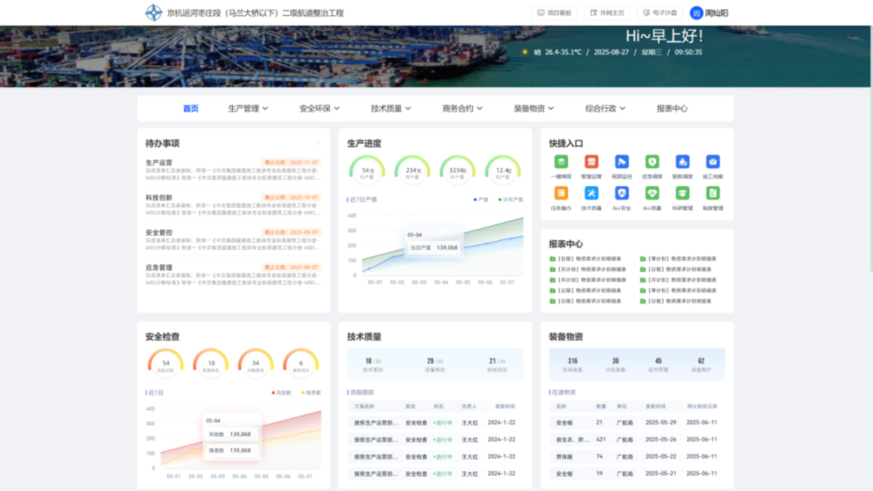The image size is (873, 491).
Task: Expand the 商务合约 menu
Action: 462,109
